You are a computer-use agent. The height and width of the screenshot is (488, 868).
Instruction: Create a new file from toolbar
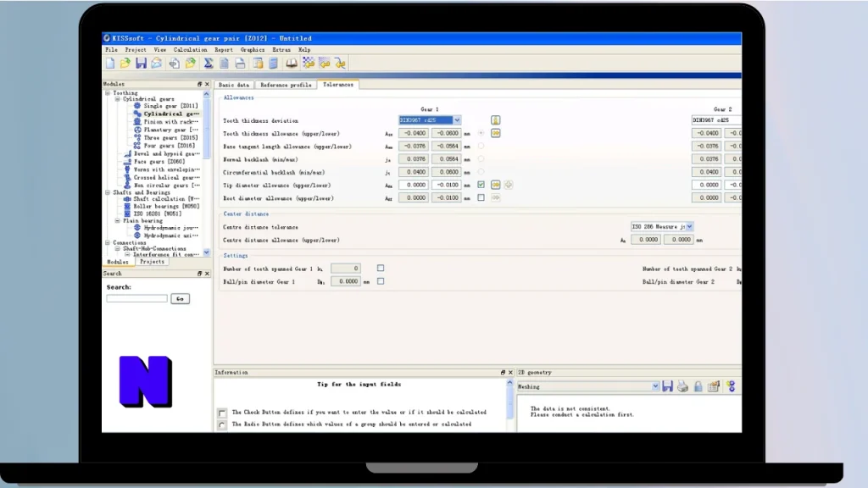pyautogui.click(x=110, y=63)
